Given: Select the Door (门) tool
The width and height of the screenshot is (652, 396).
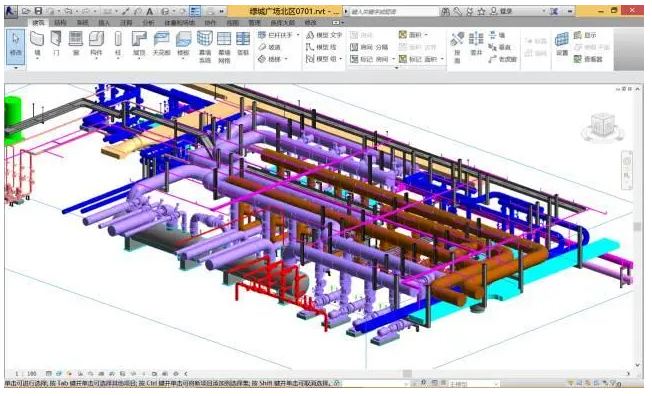Looking at the screenshot, I should click(x=56, y=44).
